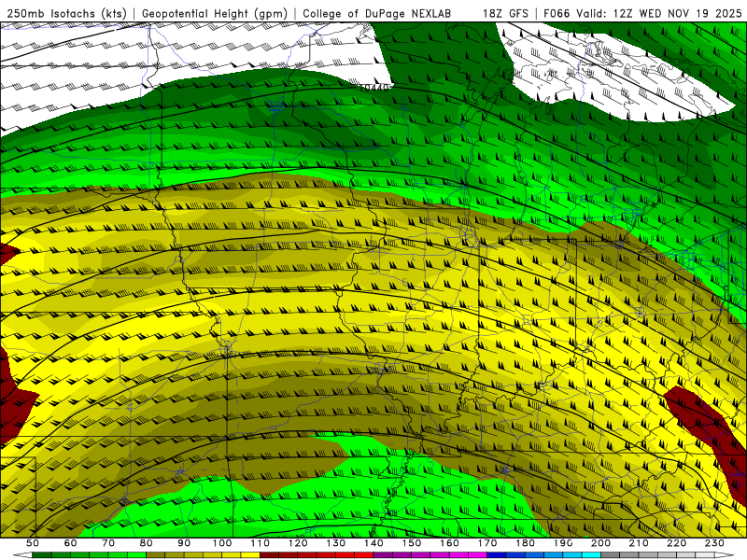Click the "230" legend scale value
This screenshot has height=560, width=747.
coord(714,543)
